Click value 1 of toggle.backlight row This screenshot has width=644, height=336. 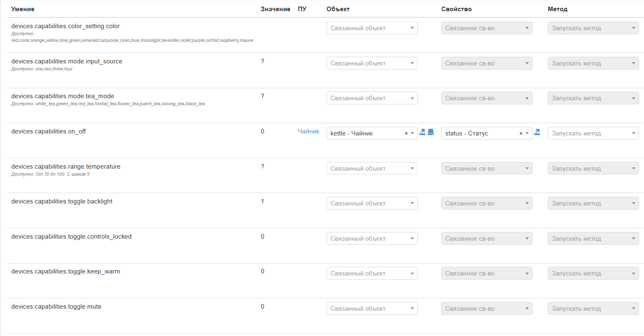[262, 201]
